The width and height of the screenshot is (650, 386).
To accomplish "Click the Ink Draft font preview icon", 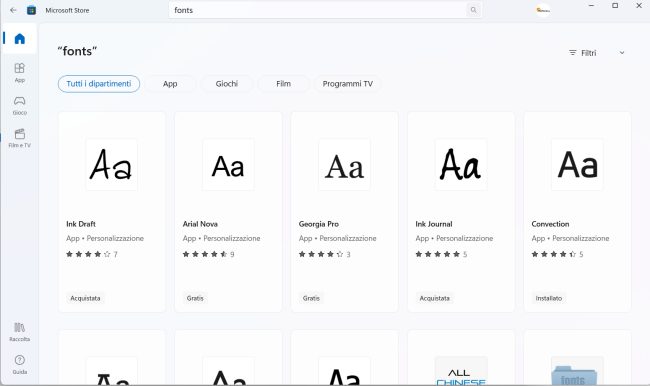I will (112, 165).
